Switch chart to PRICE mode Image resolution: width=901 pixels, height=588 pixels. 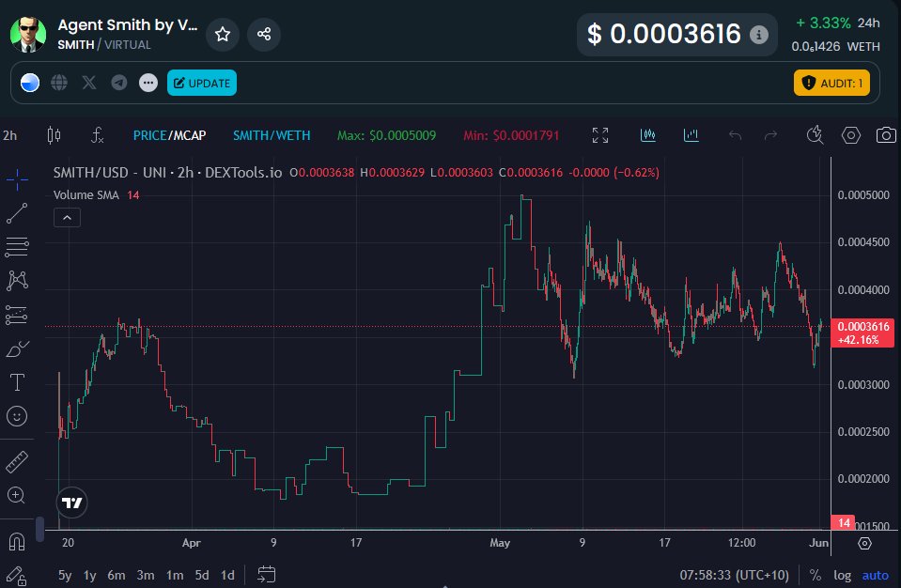tap(149, 135)
